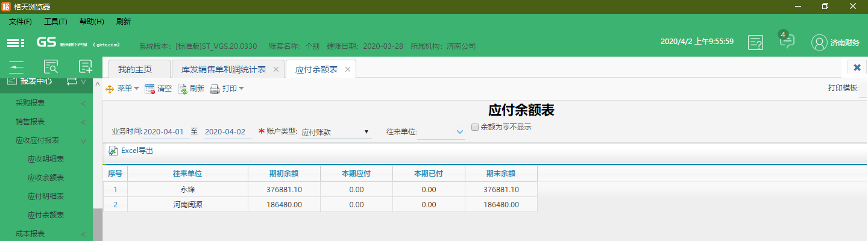
Task: Click the 刷新 refresh icon in toolbar
Action: 182,89
